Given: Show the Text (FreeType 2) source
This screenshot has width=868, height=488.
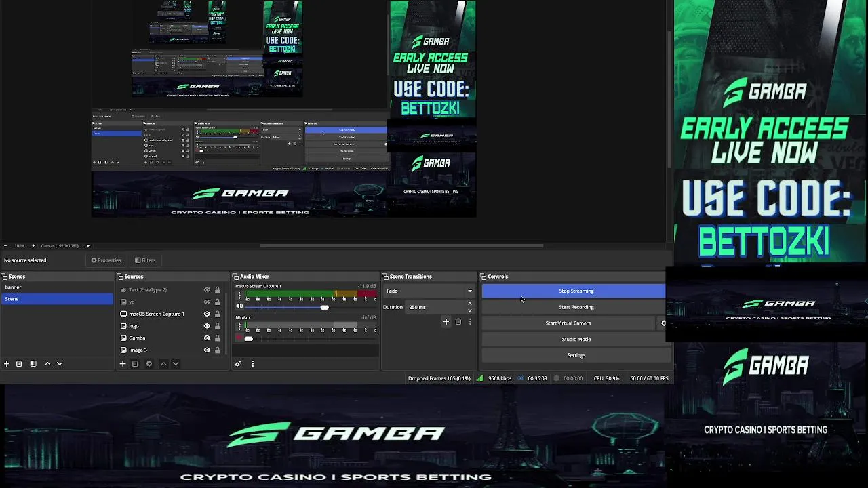Looking at the screenshot, I should [207, 290].
